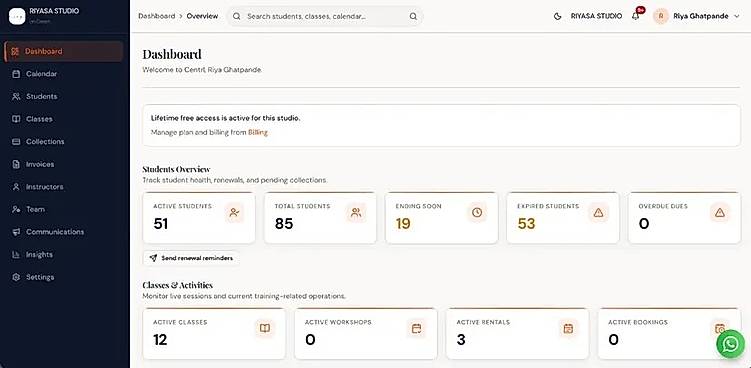Click the Overdue Dues value 0
This screenshot has width=751, height=368.
[x=644, y=224]
